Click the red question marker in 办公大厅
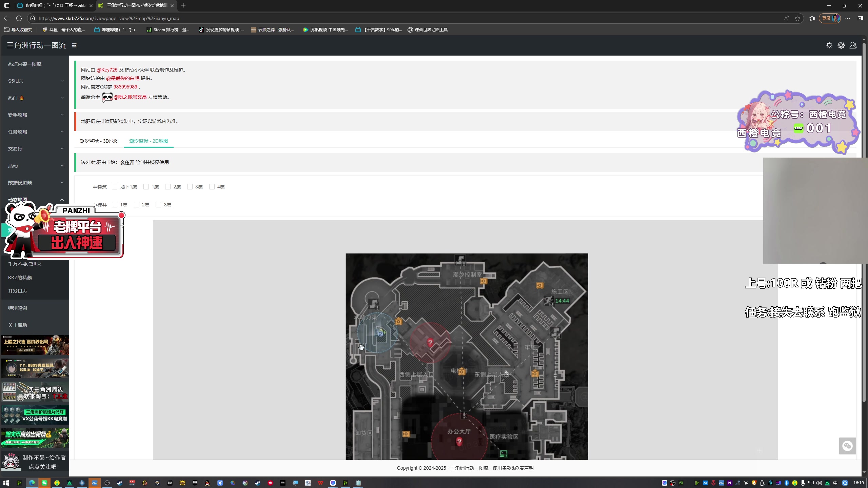 point(459,441)
